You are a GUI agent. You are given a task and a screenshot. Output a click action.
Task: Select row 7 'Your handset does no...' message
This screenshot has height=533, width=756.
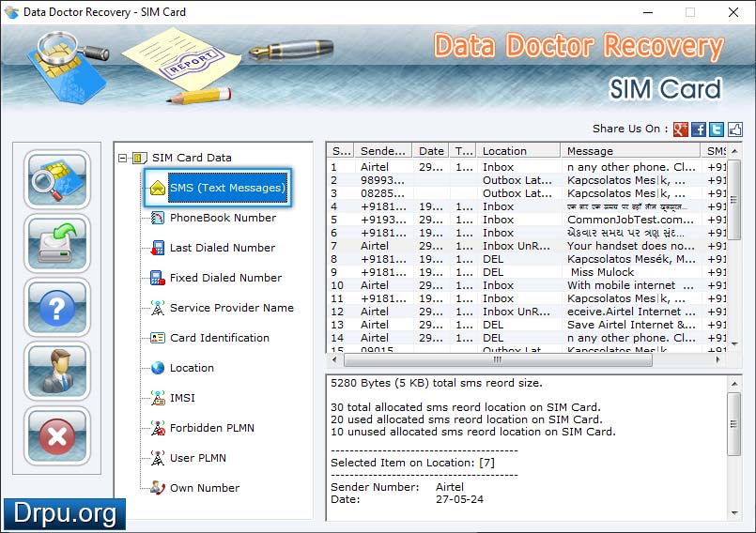(x=631, y=246)
